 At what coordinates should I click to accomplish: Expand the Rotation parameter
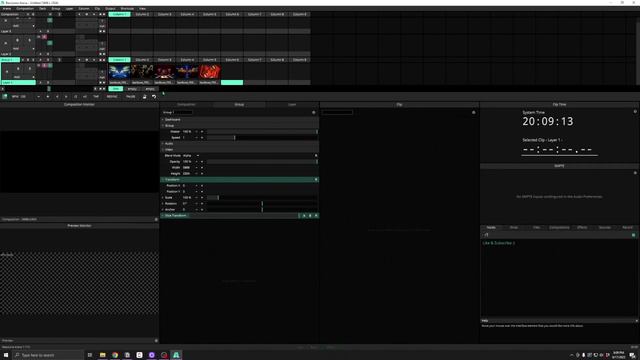(163, 204)
